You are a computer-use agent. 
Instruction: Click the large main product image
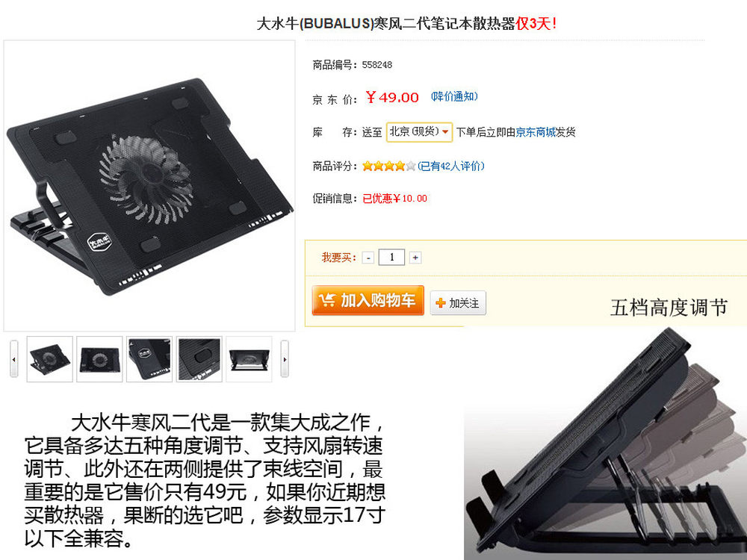(149, 186)
